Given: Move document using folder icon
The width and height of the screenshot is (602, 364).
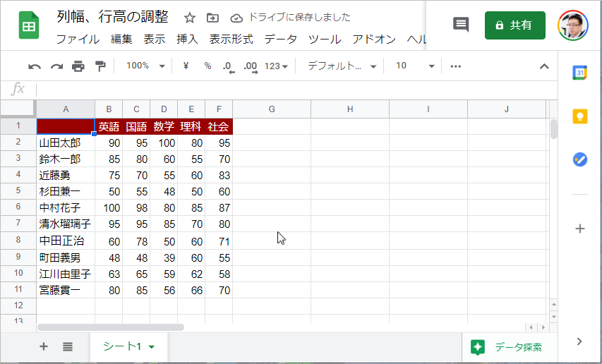Looking at the screenshot, I should (x=212, y=18).
